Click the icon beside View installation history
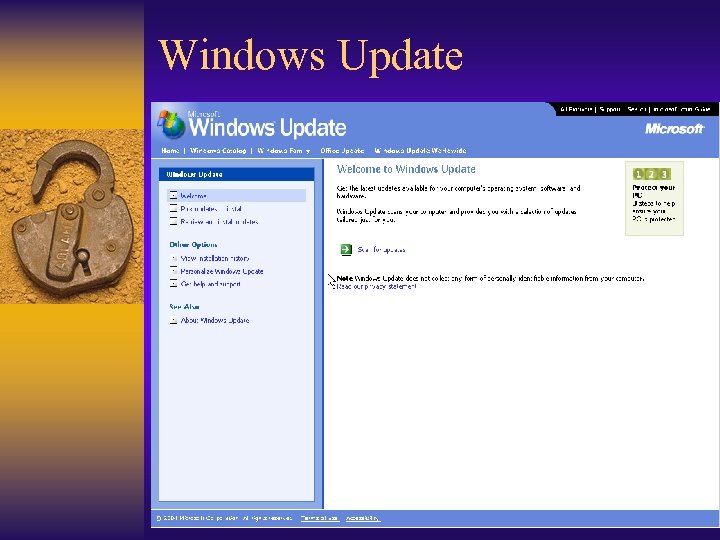The width and height of the screenshot is (720, 540). (173, 258)
